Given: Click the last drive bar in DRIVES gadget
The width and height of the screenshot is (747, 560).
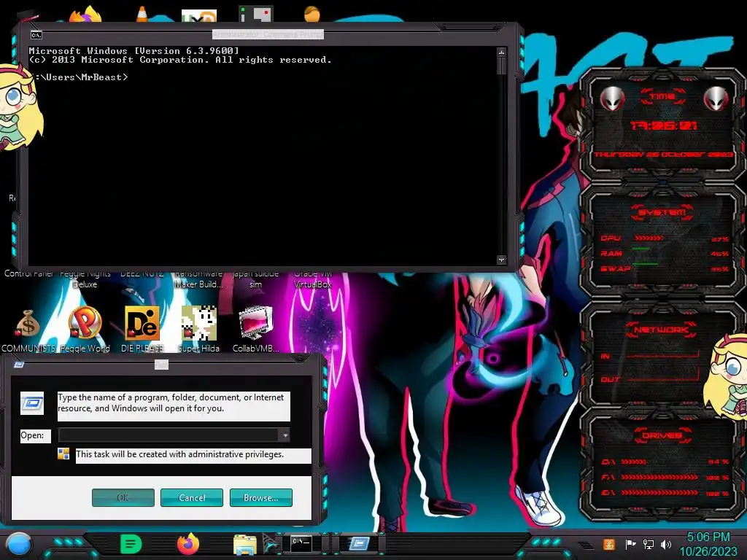Looking at the screenshot, I should click(x=659, y=493).
